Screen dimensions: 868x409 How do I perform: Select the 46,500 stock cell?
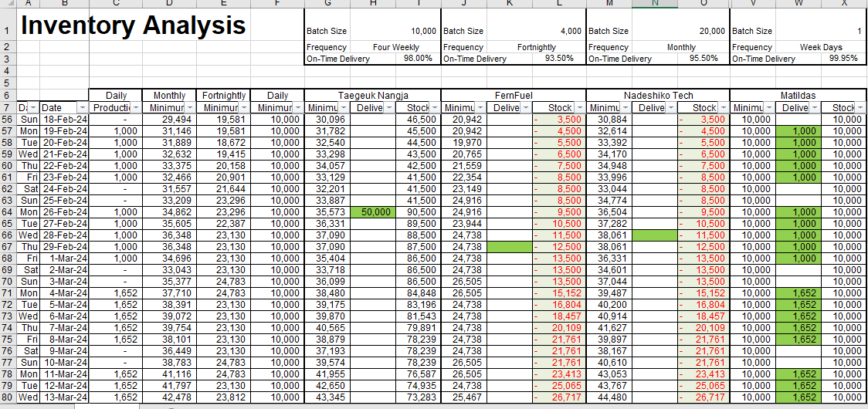click(x=418, y=119)
